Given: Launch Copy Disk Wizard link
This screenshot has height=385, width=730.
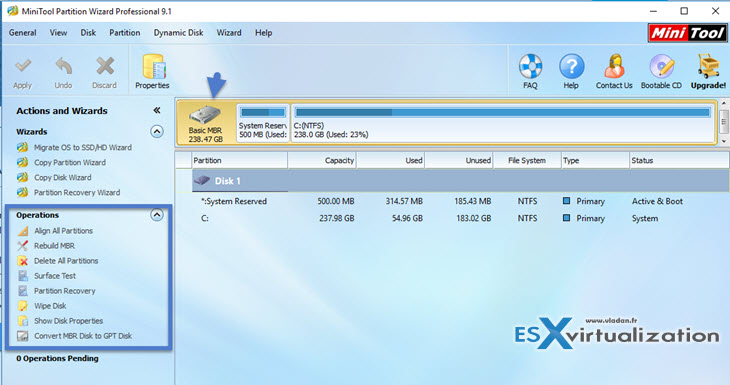Looking at the screenshot, I should [x=62, y=177].
